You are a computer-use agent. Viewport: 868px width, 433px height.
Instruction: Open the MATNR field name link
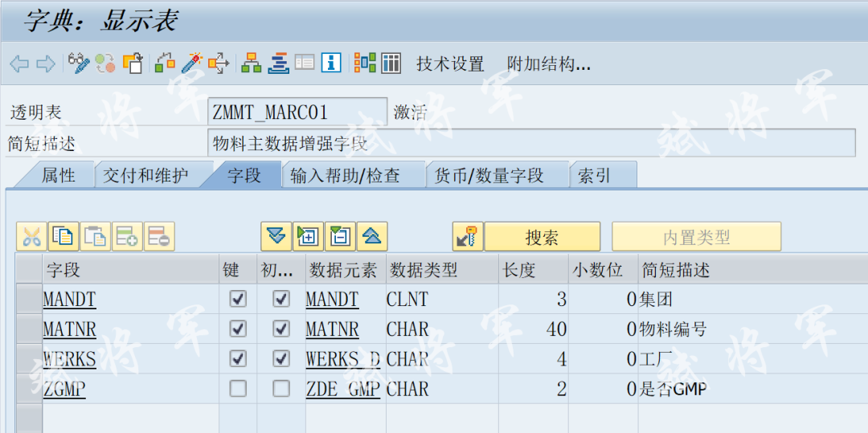click(x=69, y=330)
